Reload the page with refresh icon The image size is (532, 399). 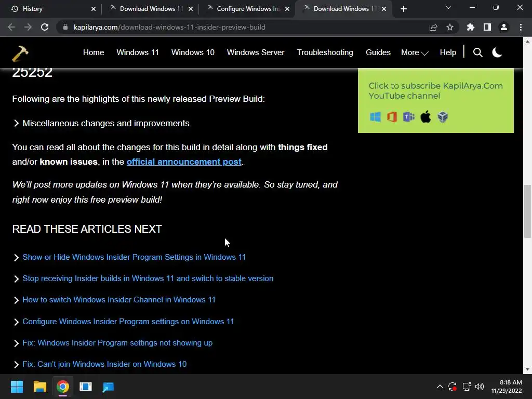pos(45,27)
